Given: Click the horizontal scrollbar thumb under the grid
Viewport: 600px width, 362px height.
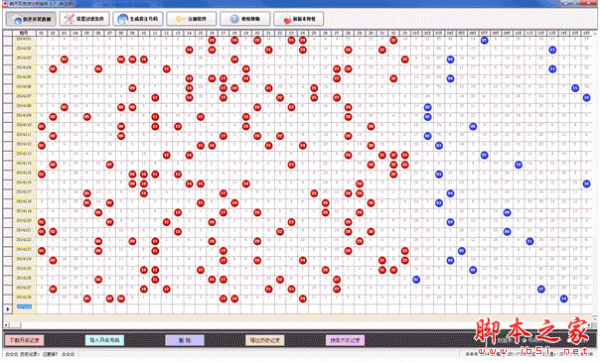Looking at the screenshot, I should point(15,325).
